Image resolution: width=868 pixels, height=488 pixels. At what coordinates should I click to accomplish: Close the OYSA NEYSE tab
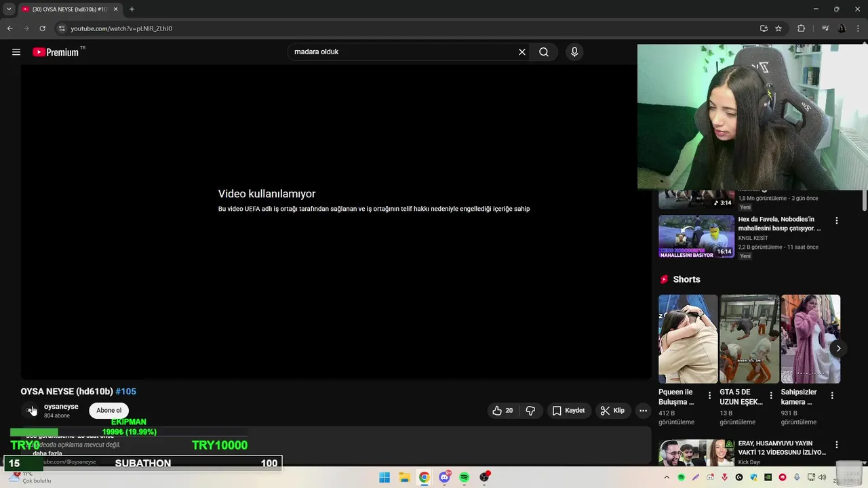coord(115,9)
